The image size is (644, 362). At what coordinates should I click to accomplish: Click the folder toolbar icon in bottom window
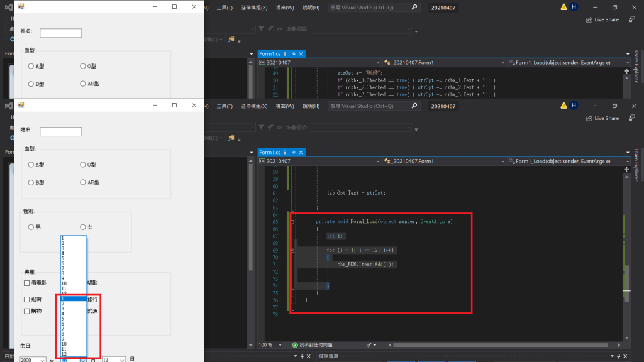click(x=231, y=138)
